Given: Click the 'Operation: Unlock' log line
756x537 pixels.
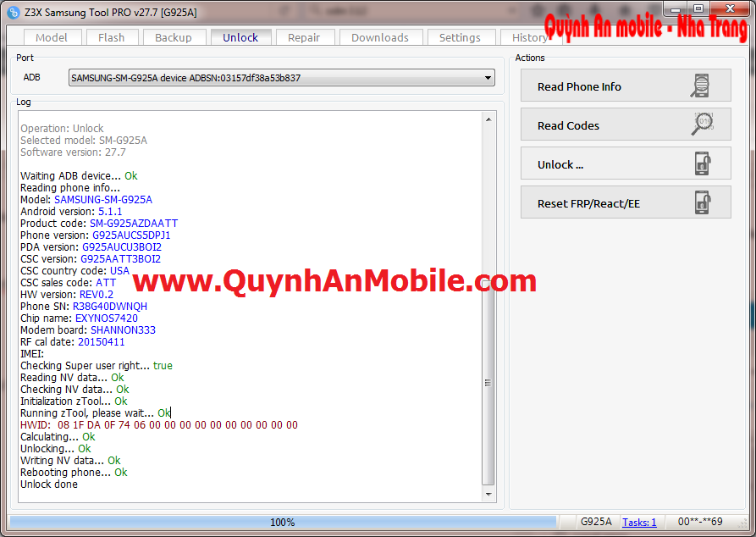Looking at the screenshot, I should (x=62, y=129).
